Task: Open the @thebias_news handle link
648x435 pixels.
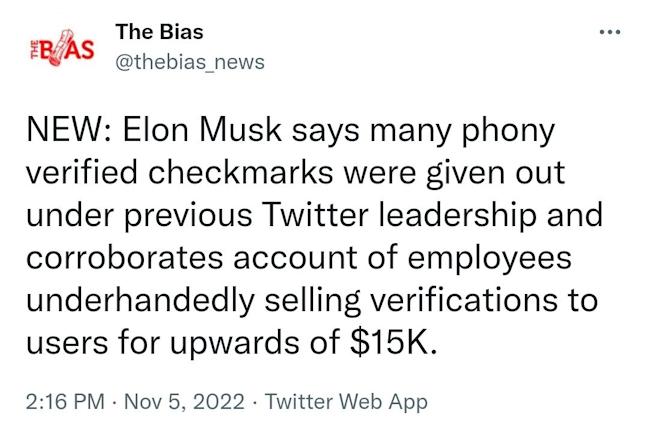Action: coord(190,62)
